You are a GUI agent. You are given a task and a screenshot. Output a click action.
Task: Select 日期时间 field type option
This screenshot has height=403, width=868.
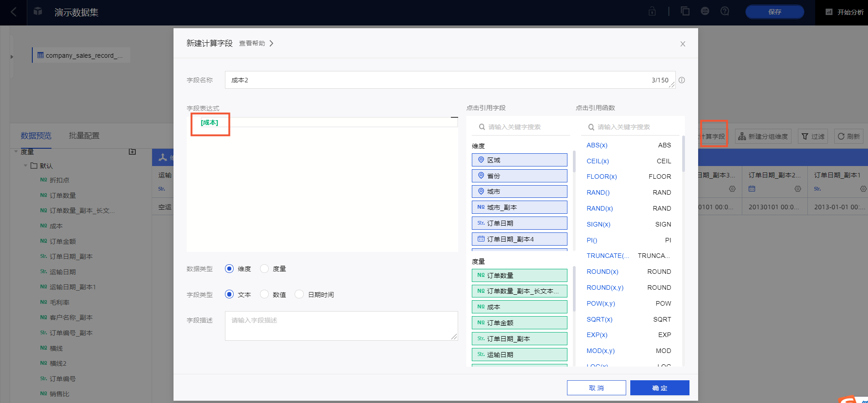coord(300,294)
